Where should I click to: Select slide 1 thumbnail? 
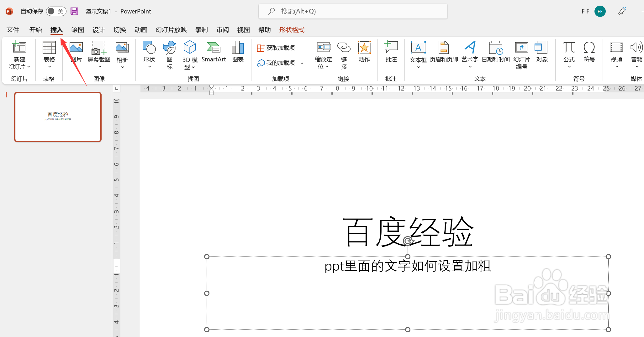pyautogui.click(x=58, y=117)
